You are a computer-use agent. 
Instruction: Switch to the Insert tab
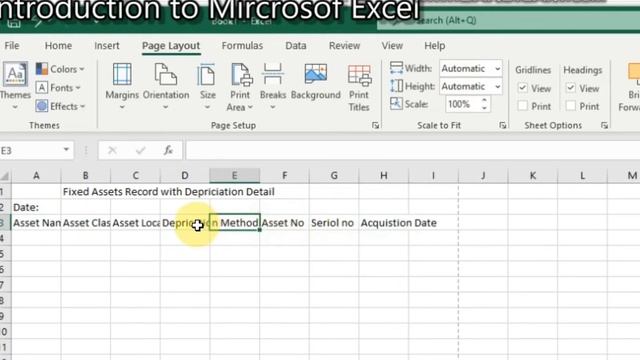tap(107, 46)
